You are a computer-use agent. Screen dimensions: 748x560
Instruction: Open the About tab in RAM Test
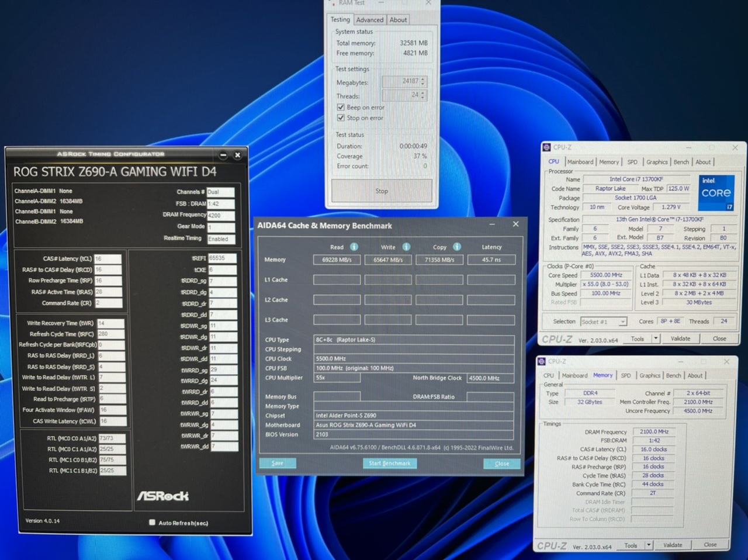tap(399, 20)
